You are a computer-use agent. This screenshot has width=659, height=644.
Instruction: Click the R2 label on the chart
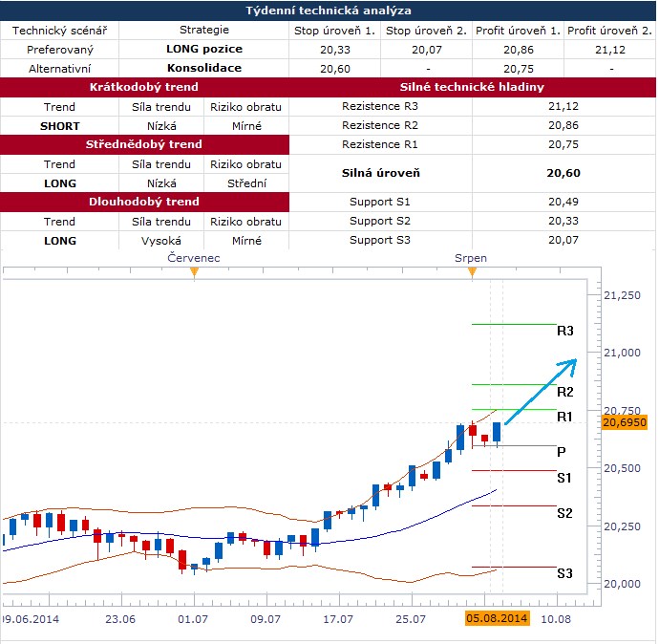pyautogui.click(x=565, y=392)
